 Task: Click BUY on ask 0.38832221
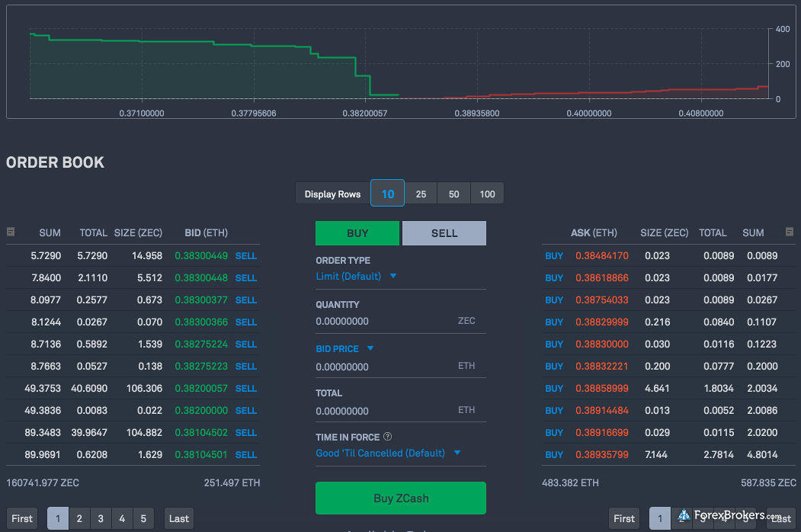tap(554, 367)
